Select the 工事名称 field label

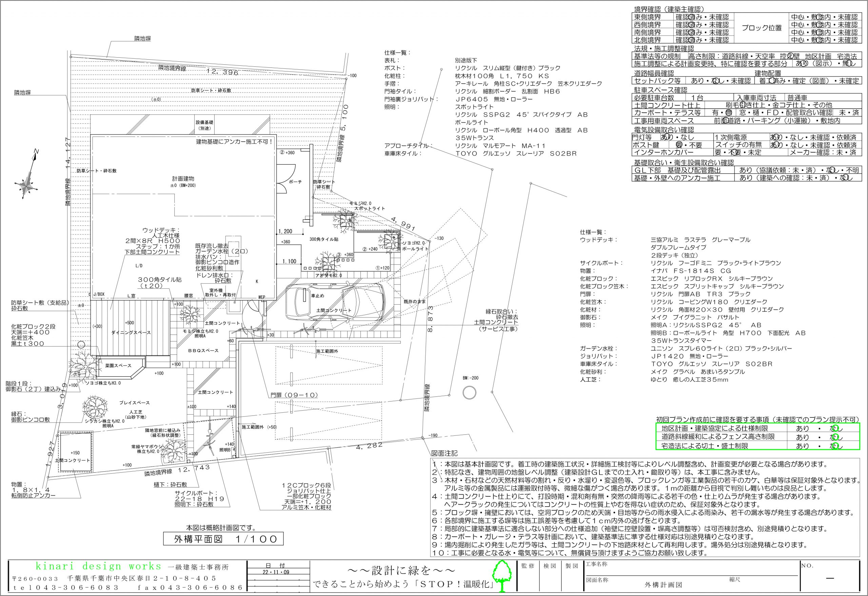(597, 564)
